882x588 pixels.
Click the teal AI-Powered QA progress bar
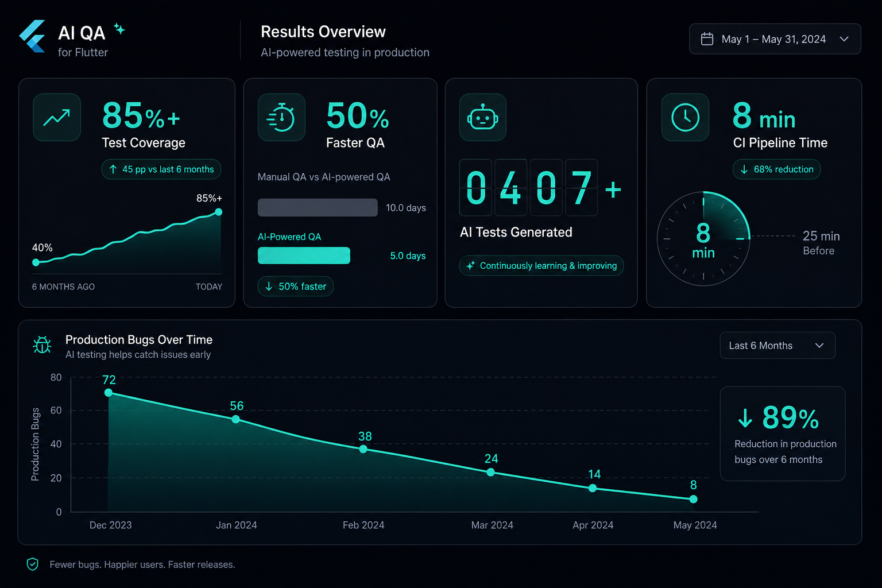[304, 256]
